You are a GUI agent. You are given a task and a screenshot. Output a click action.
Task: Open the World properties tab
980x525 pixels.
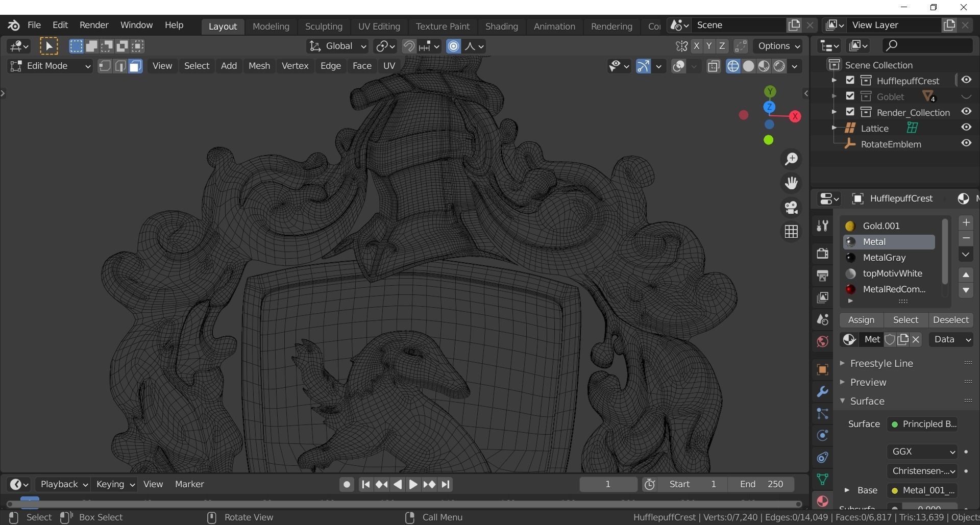click(x=822, y=341)
